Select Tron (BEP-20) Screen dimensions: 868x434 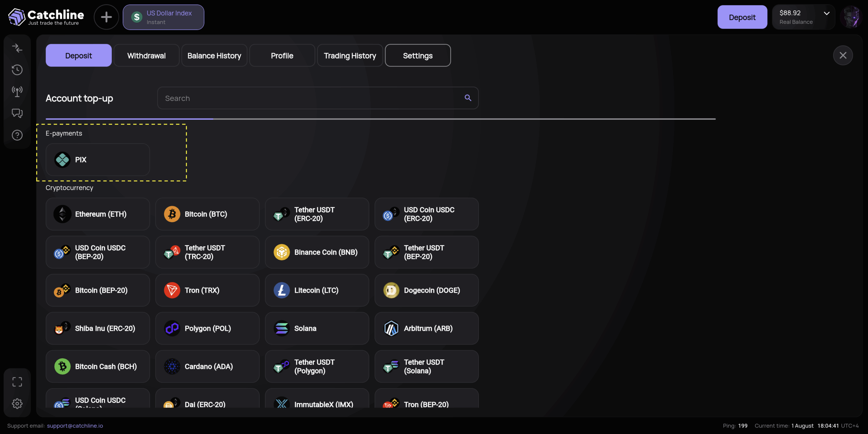[427, 398]
